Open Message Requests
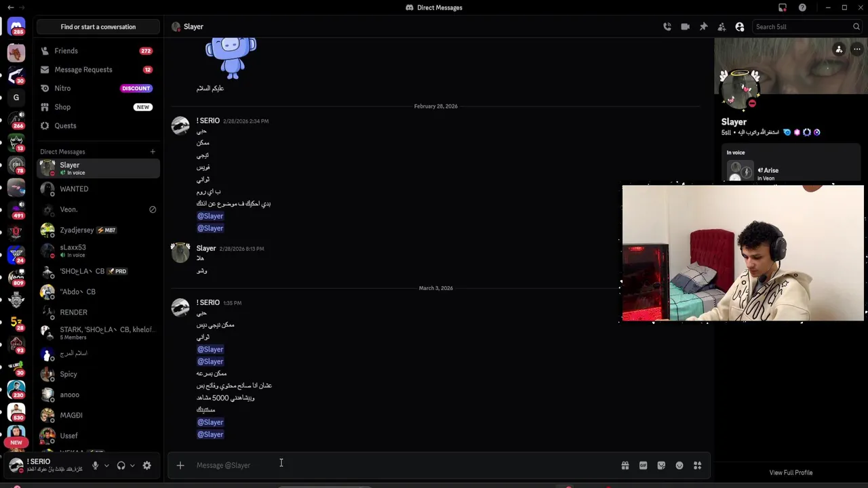The height and width of the screenshot is (488, 868). point(98,69)
